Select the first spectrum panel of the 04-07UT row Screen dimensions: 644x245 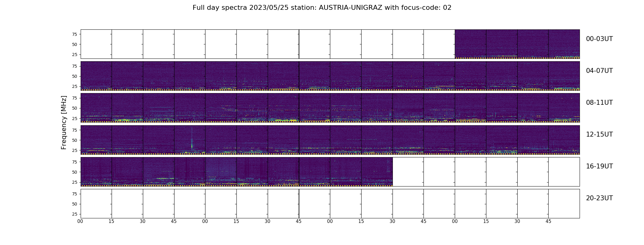pyautogui.click(x=96, y=76)
